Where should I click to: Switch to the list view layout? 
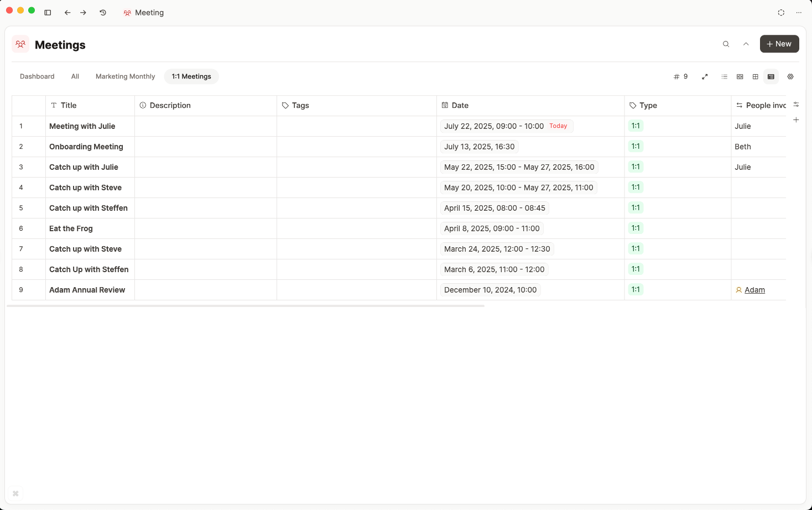click(725, 76)
